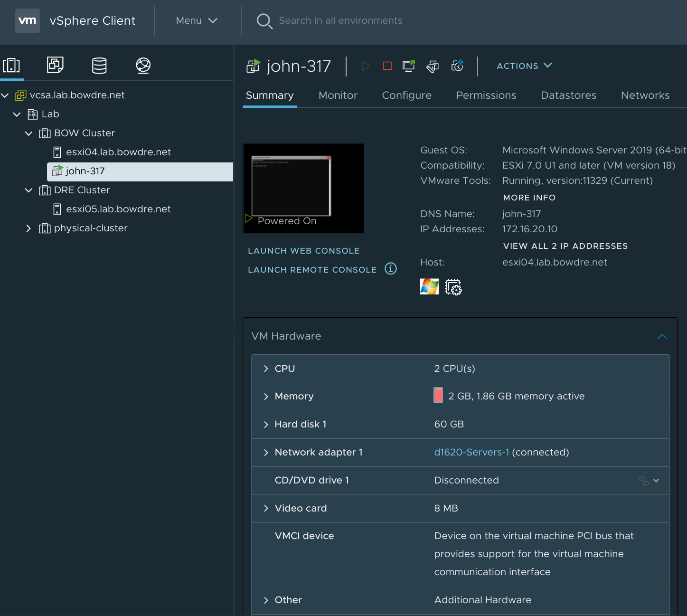Screen dimensions: 687x616
Task: Click the Power On play icon
Action: (366, 66)
